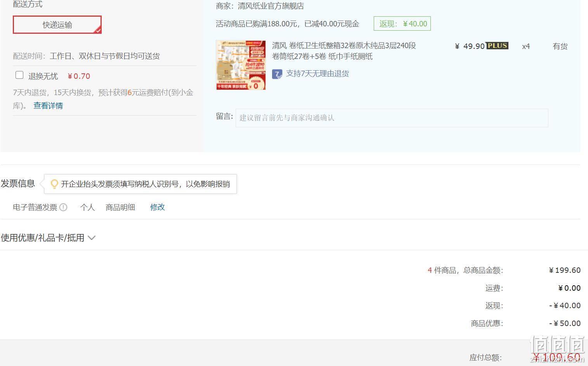The width and height of the screenshot is (588, 366).
Task: Click the 运费 value ¥0.00
Action: click(569, 288)
